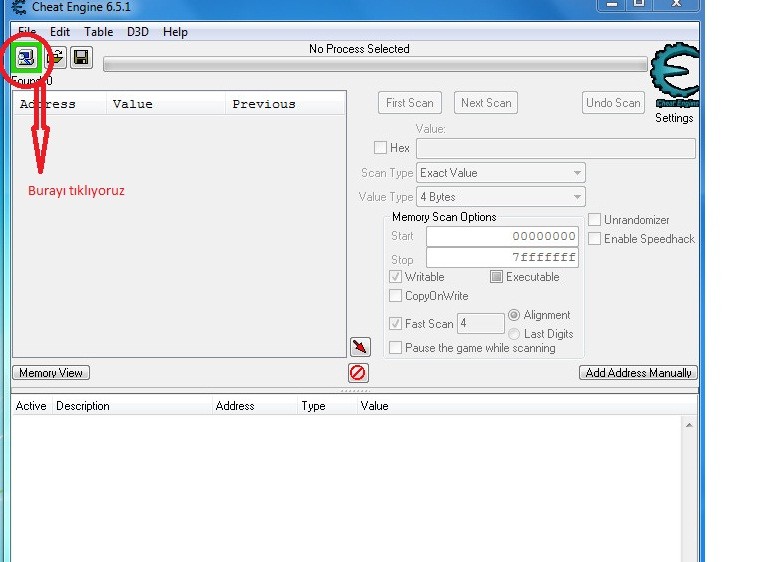Image resolution: width=768 pixels, height=562 pixels.
Task: Open Settings under the logo
Action: [x=674, y=118]
